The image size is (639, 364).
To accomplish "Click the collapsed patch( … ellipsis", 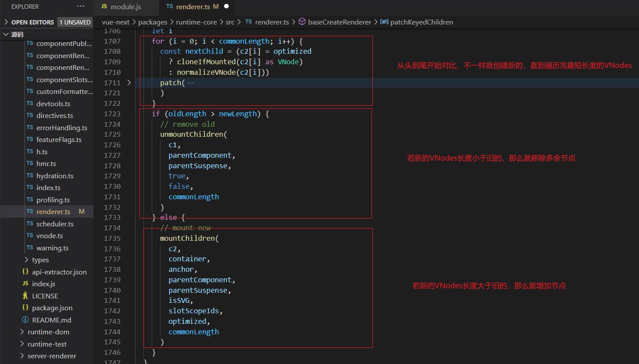I will [x=190, y=83].
